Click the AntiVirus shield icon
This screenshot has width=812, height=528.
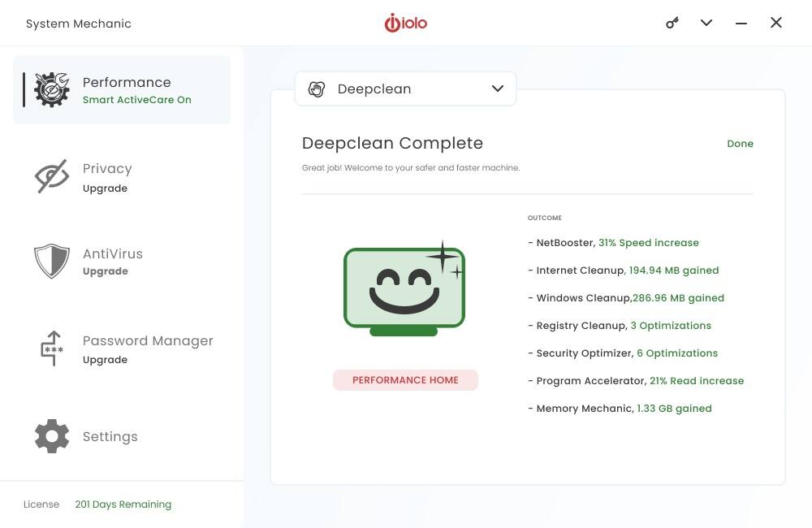pyautogui.click(x=52, y=261)
